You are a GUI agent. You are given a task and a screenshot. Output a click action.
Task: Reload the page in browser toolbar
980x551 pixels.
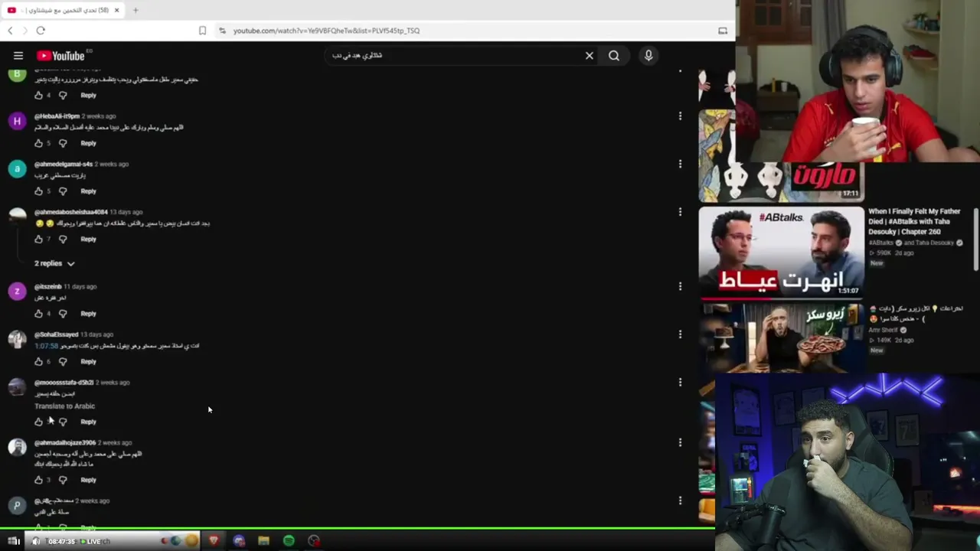[41, 31]
